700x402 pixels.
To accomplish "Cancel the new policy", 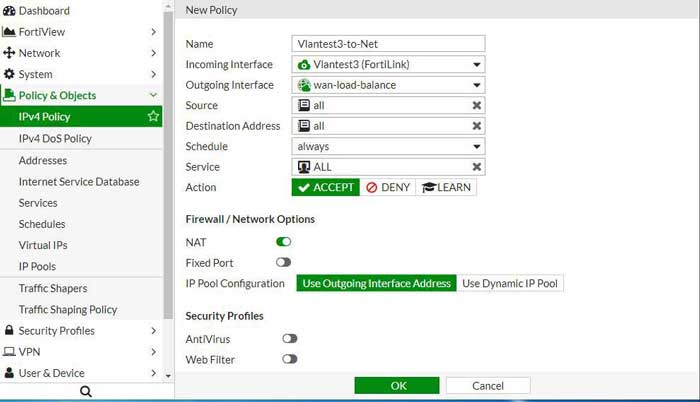I will [x=488, y=385].
